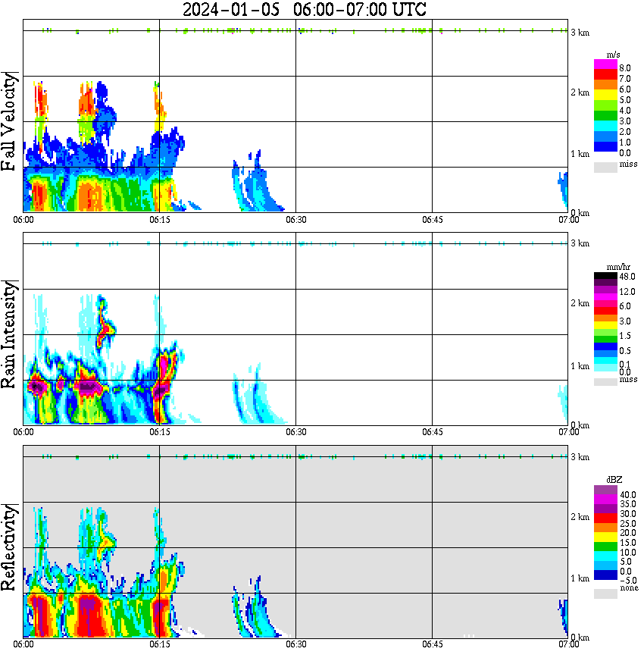The height and width of the screenshot is (658, 644).
Task: Click "06:00" under the Reflectivity panel
Action: (23, 644)
